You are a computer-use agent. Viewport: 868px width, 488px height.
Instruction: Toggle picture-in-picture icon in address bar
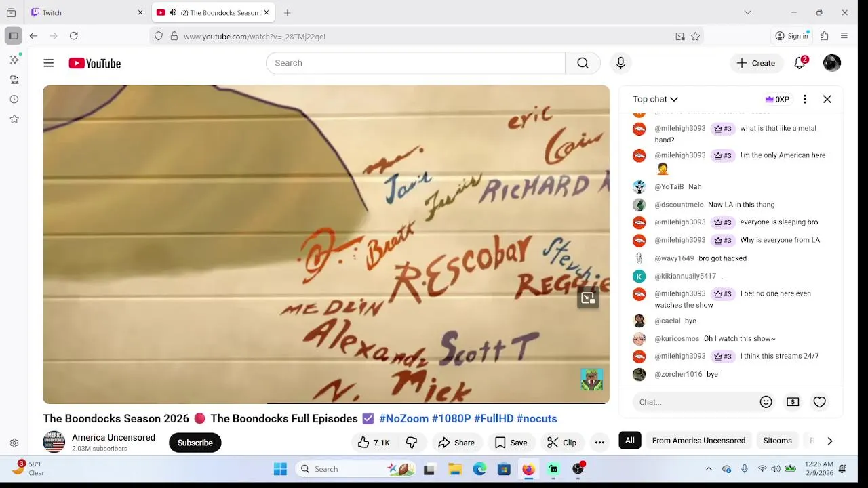click(680, 37)
